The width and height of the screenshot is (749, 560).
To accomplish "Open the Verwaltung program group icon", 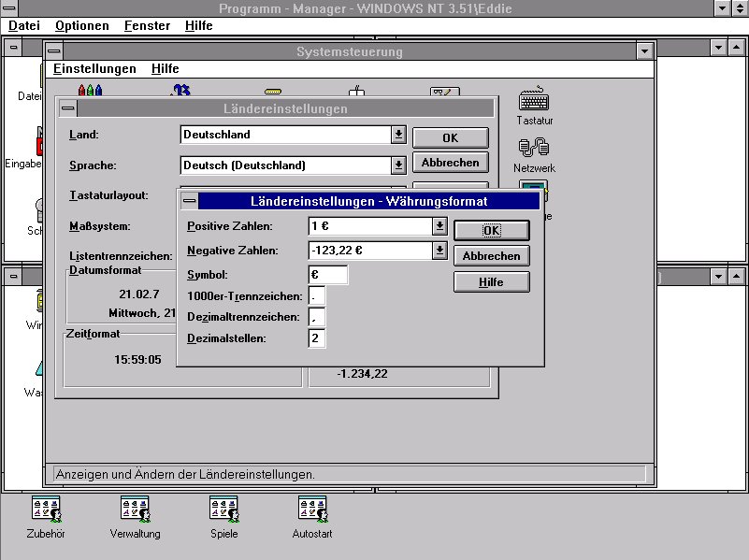I will click(135, 510).
